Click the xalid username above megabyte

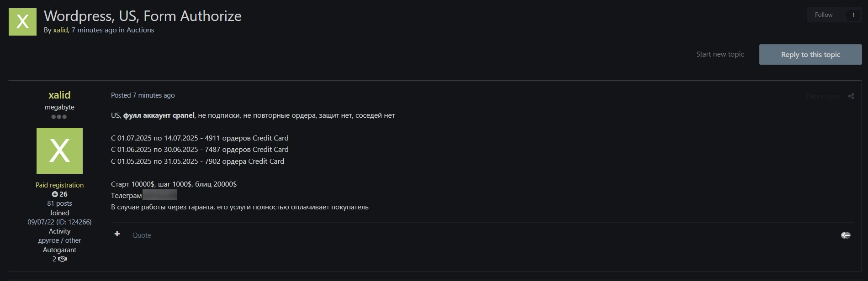point(59,95)
